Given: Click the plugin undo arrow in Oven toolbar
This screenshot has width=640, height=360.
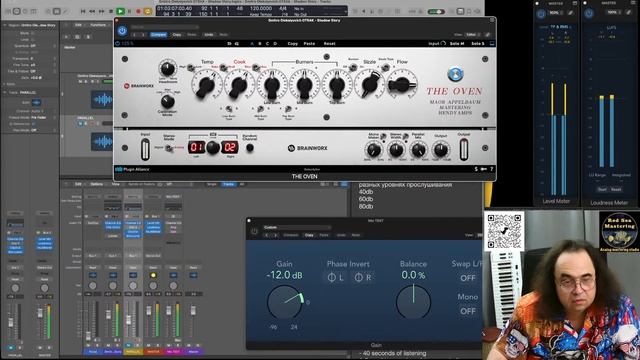Looking at the screenshot, I should click(x=229, y=43).
